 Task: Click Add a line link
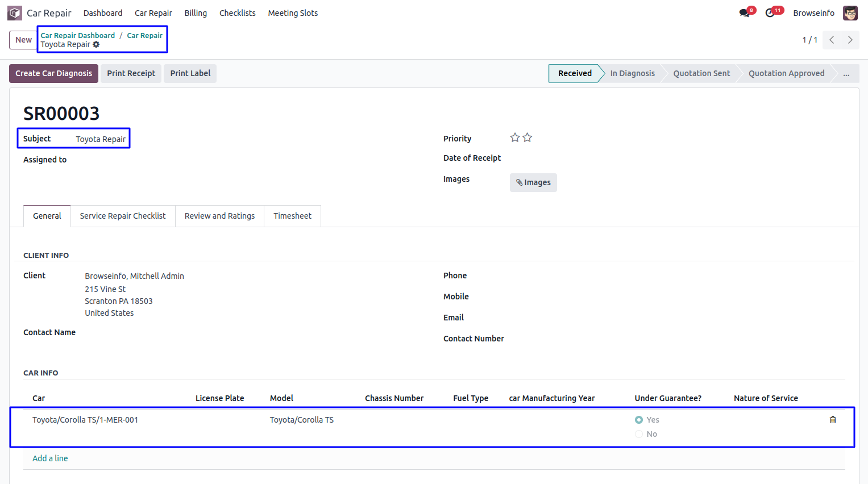click(x=50, y=458)
